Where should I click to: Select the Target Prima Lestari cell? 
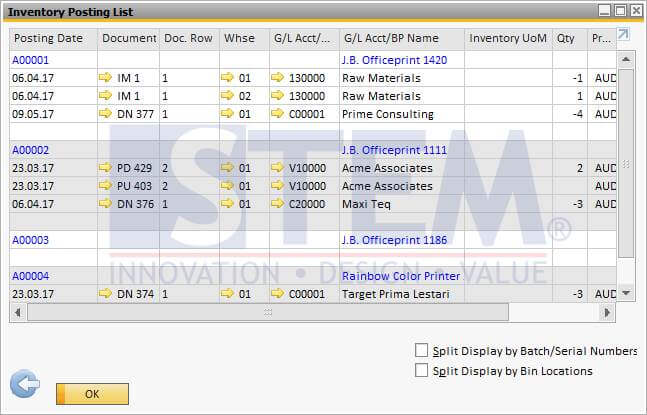point(402,294)
